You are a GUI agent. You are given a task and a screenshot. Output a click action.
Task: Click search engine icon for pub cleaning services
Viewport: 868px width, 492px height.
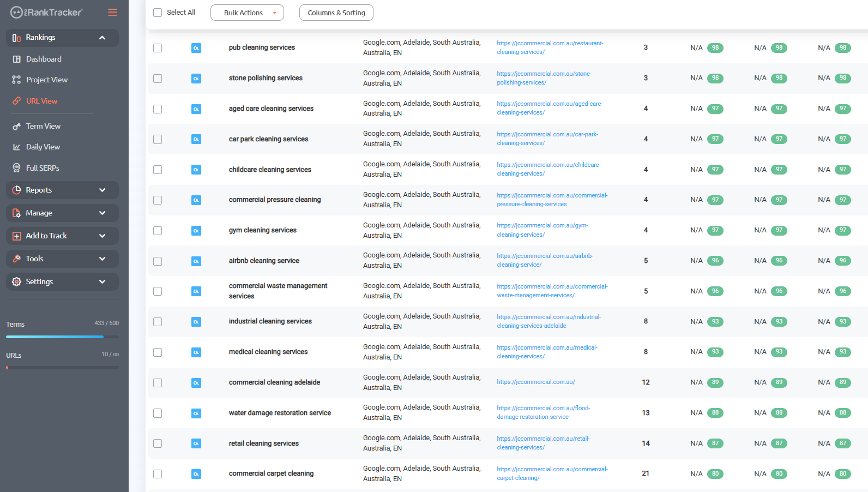[196, 48]
